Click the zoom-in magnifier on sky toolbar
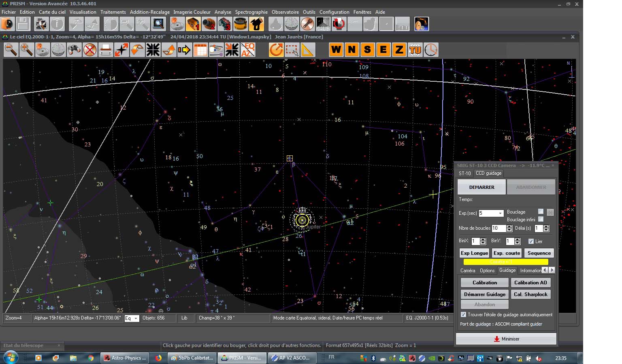 pyautogui.click(x=27, y=50)
